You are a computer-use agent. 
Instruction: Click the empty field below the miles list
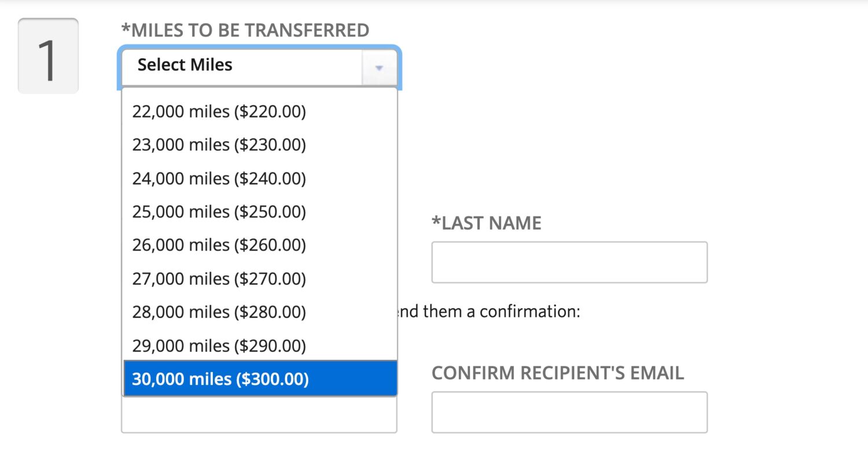click(x=259, y=415)
